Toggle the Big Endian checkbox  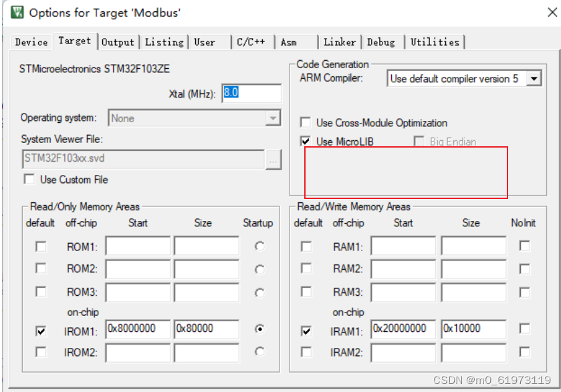419,141
